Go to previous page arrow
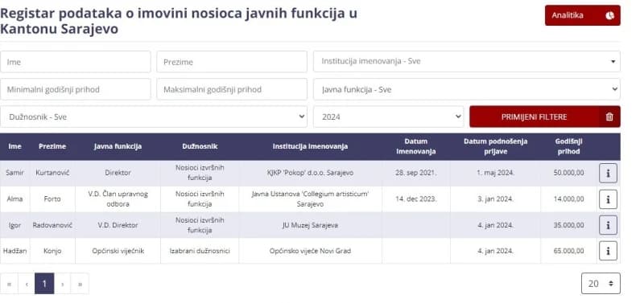Image resolution: width=644 pixels, height=303 pixels. [27, 284]
